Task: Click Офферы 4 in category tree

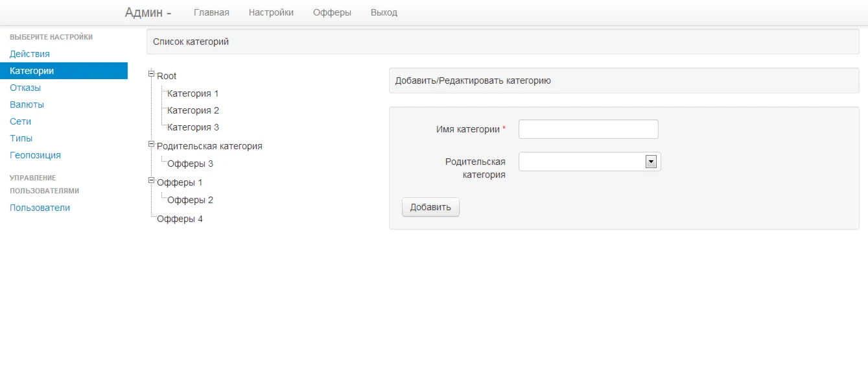Action: coord(180,219)
